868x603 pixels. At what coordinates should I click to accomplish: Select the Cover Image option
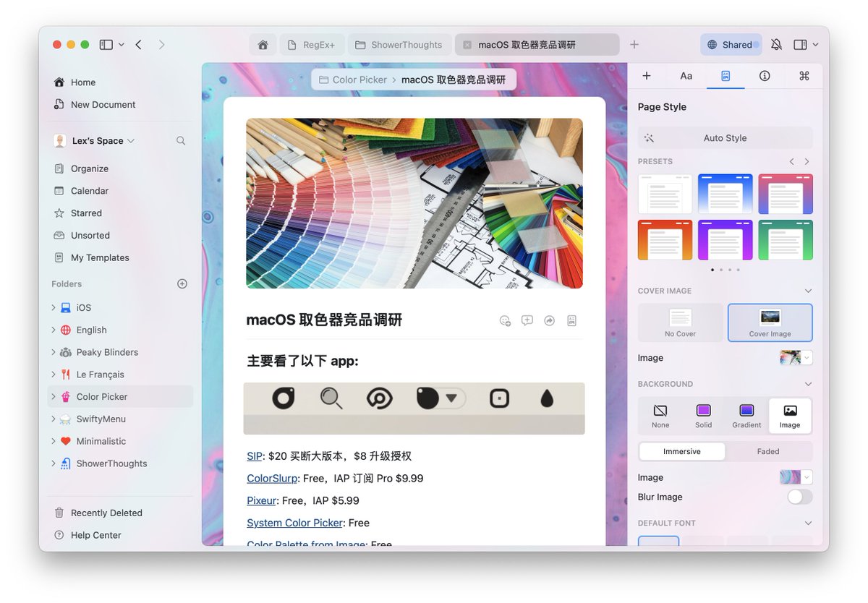pyautogui.click(x=770, y=322)
